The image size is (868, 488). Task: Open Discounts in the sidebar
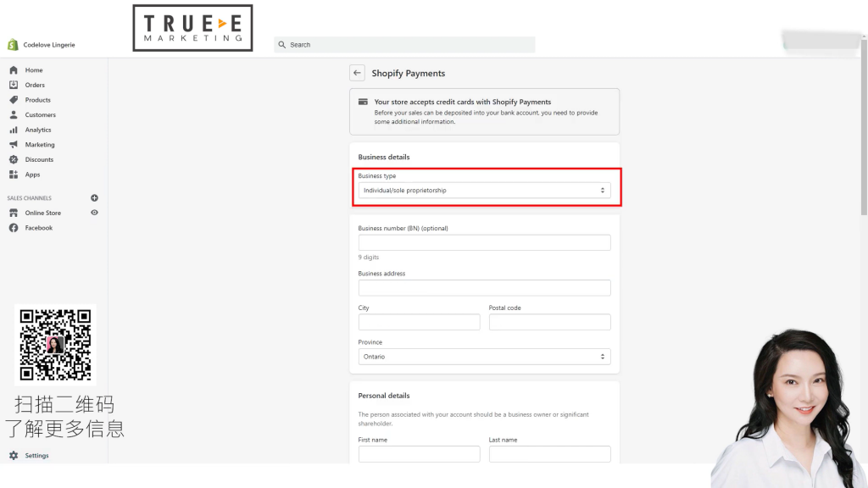point(39,160)
